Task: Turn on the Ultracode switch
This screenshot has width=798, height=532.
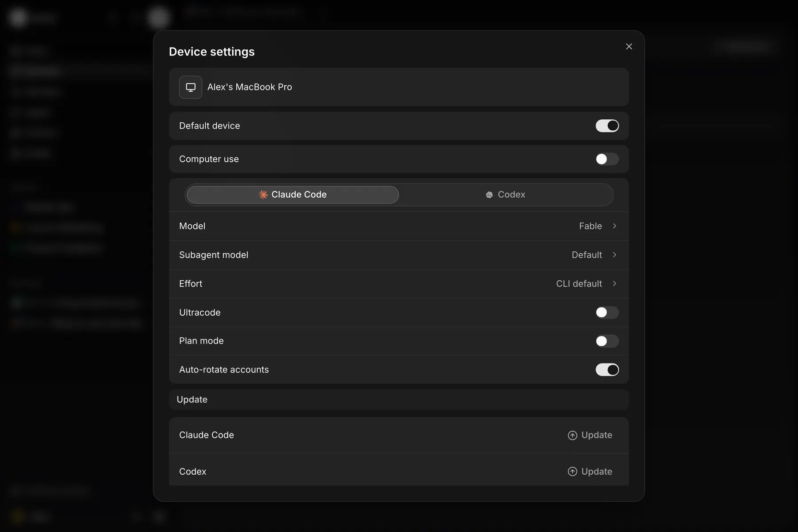Action: [x=607, y=313]
